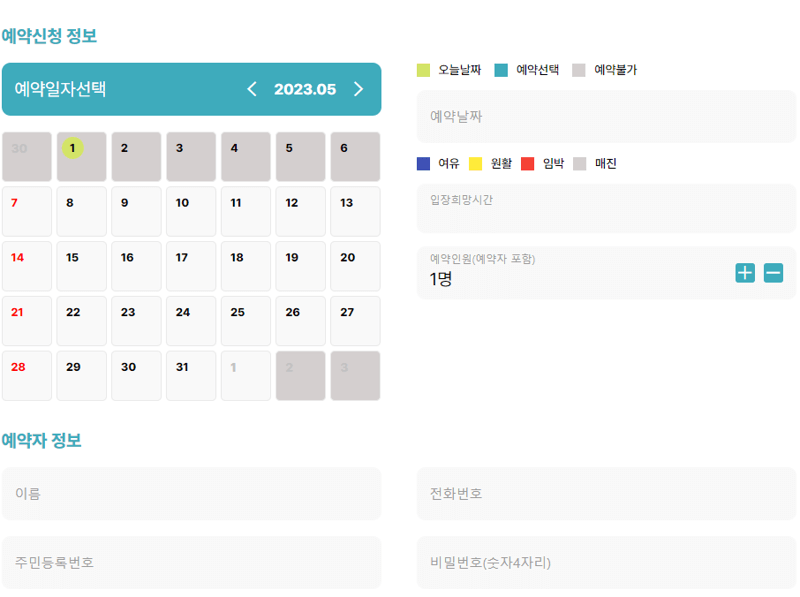The image size is (800, 597).
Task: Select May 15 on the calendar
Action: coord(81,265)
